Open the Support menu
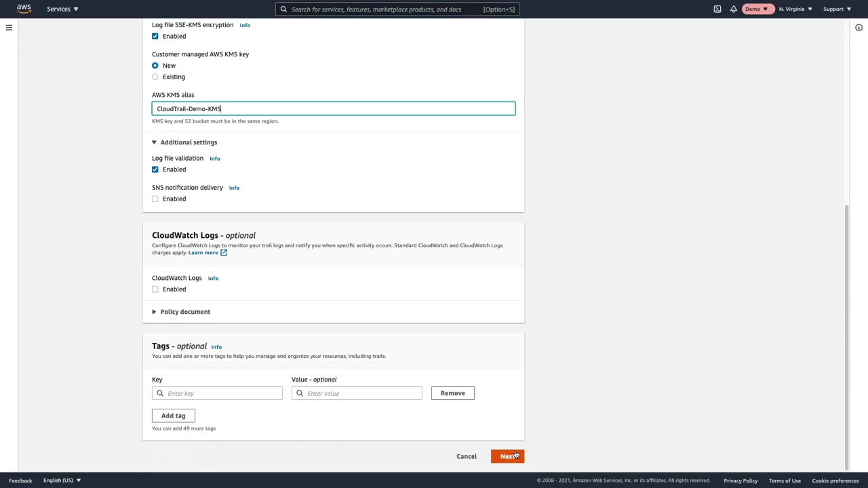Image resolution: width=868 pixels, height=488 pixels. click(837, 9)
